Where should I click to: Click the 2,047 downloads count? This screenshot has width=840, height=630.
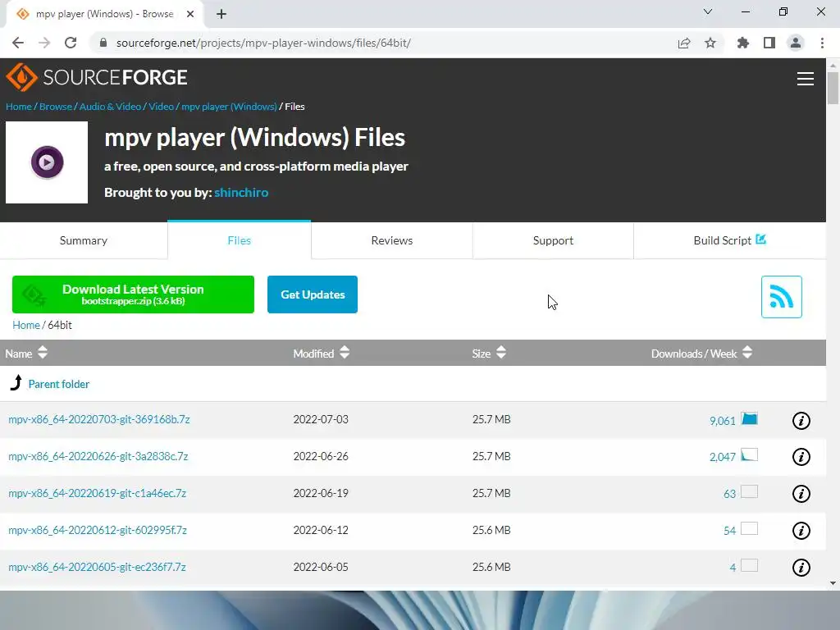(722, 457)
